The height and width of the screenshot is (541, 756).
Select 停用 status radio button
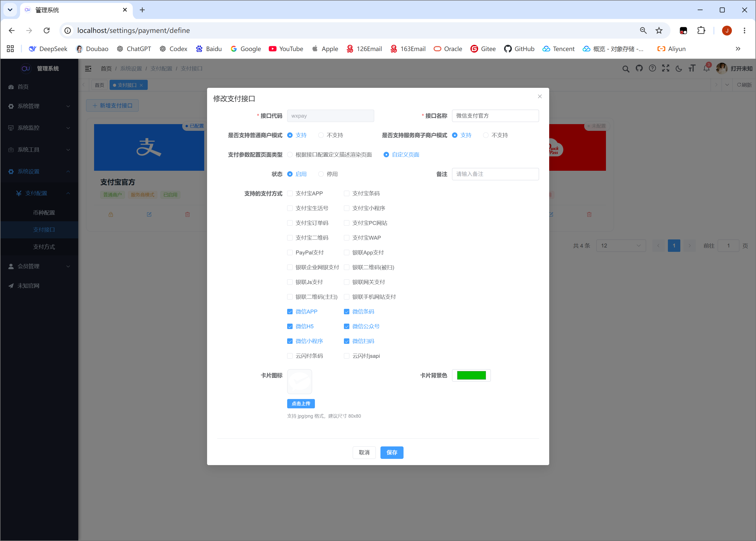point(321,174)
